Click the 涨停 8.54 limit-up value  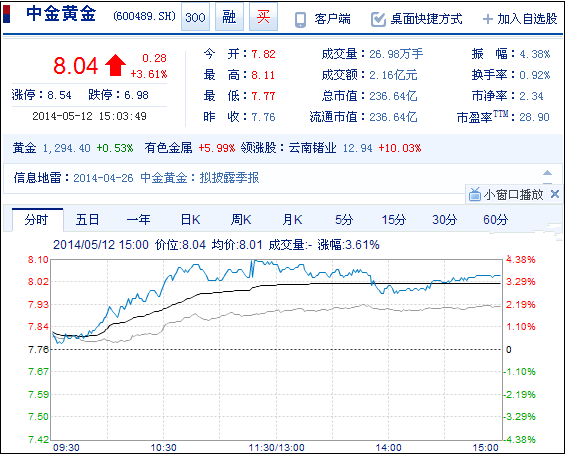pos(60,95)
